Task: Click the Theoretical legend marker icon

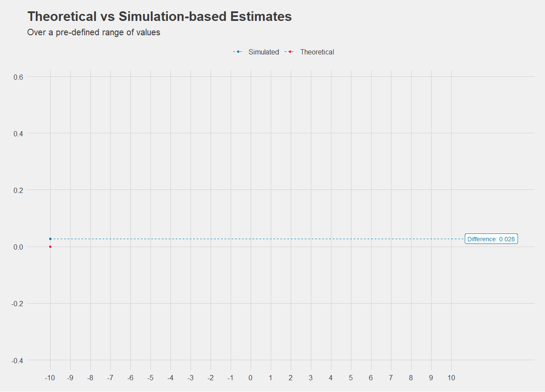Action: (x=290, y=52)
